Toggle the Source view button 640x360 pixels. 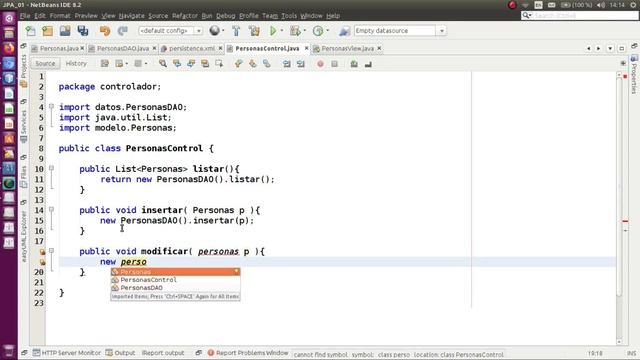point(45,64)
